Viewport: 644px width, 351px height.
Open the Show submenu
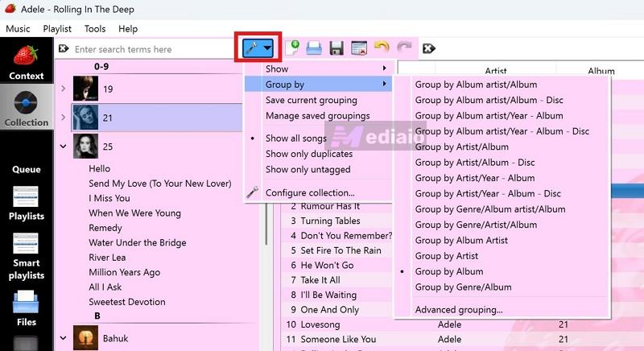tap(318, 68)
